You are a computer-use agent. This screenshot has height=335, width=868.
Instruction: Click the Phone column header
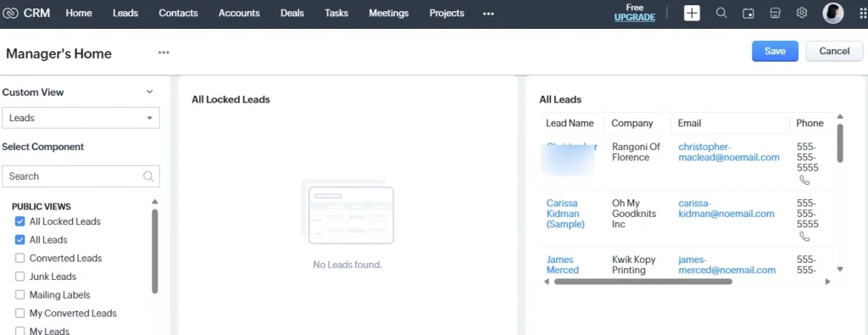810,123
